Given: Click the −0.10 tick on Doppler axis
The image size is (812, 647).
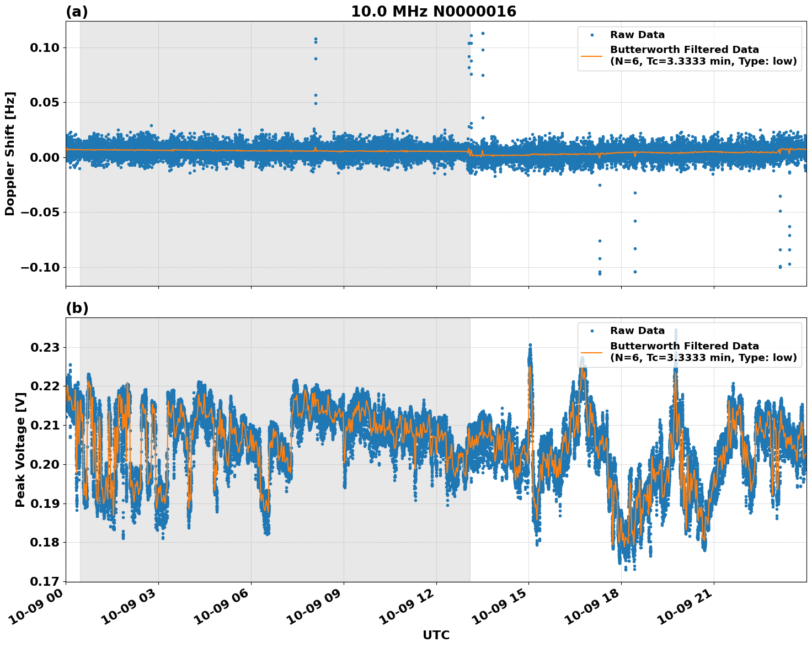Looking at the screenshot, I should click(40, 267).
